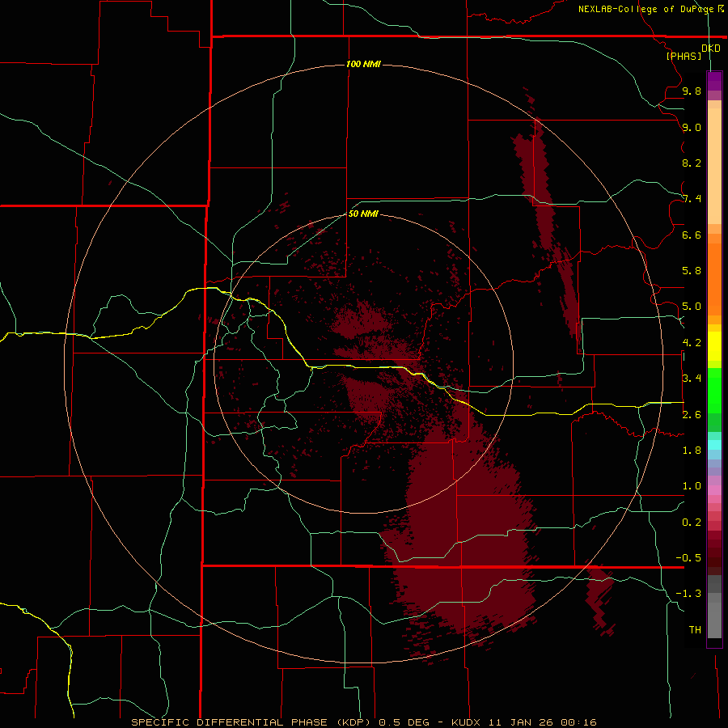Click the SPECIFIC DIFFERENTIAL PHASE caption text
Viewport: 728px width, 728px height.
(230, 722)
